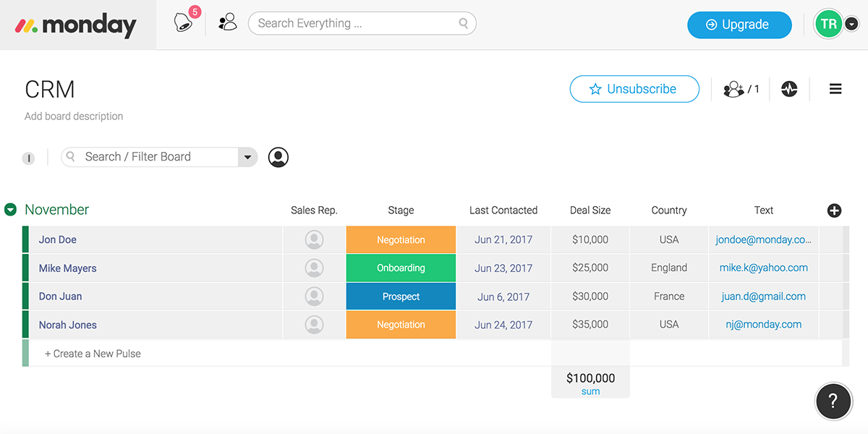Image resolution: width=868 pixels, height=434 pixels.
Task: Open the board hamburger menu
Action: pyautogui.click(x=835, y=89)
